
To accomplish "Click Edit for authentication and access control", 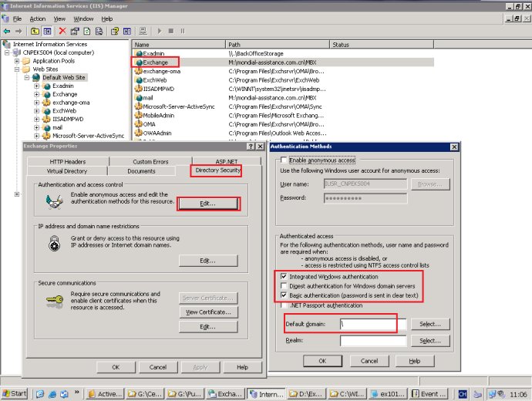I will (x=207, y=204).
